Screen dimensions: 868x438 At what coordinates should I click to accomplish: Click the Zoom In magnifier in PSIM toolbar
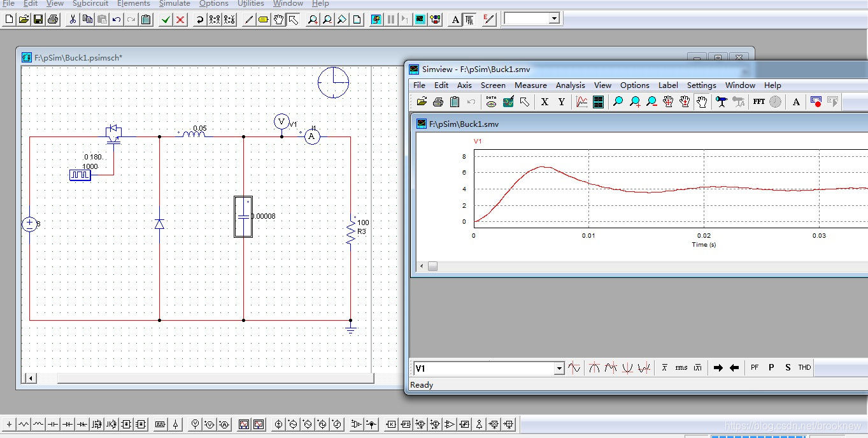pos(313,19)
